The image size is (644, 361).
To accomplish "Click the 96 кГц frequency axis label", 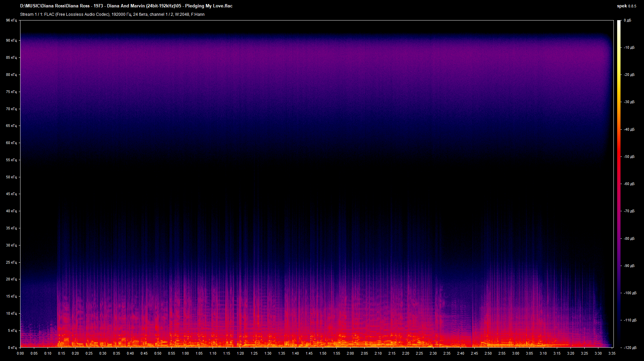I will pyautogui.click(x=11, y=20).
